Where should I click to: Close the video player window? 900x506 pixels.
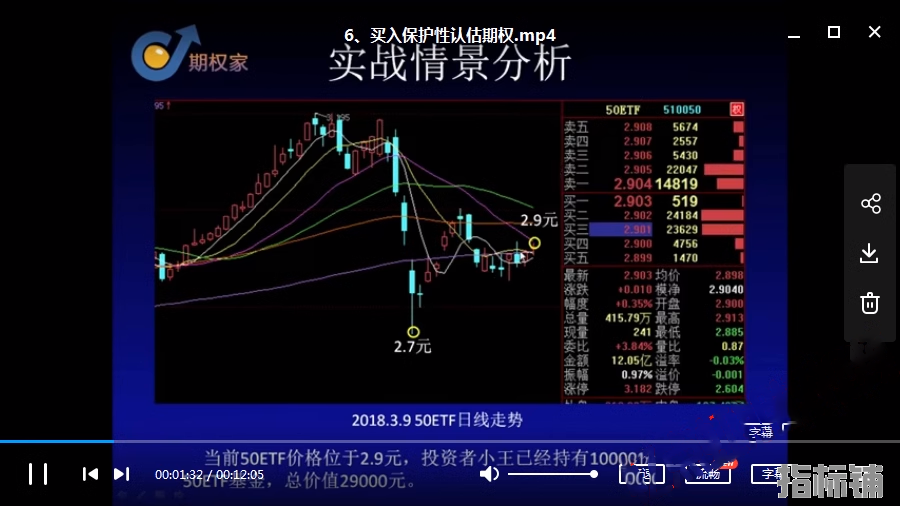[x=874, y=32]
